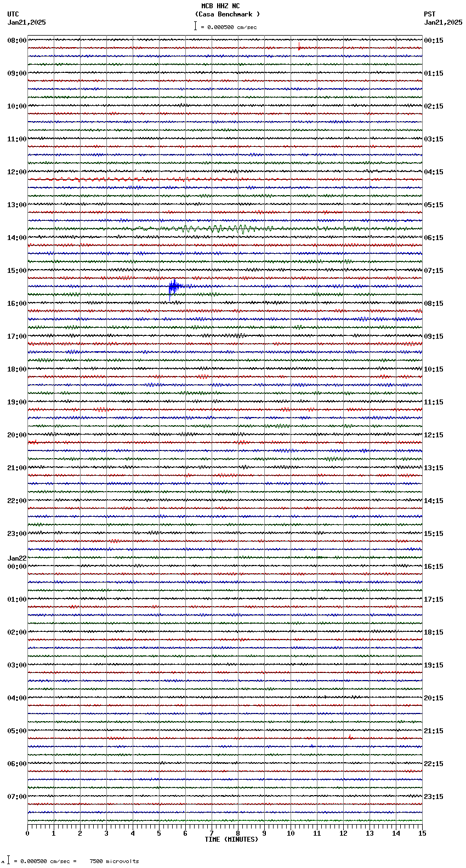
Task: Click the 'Jan22' date change label
Action: [x=17, y=558]
